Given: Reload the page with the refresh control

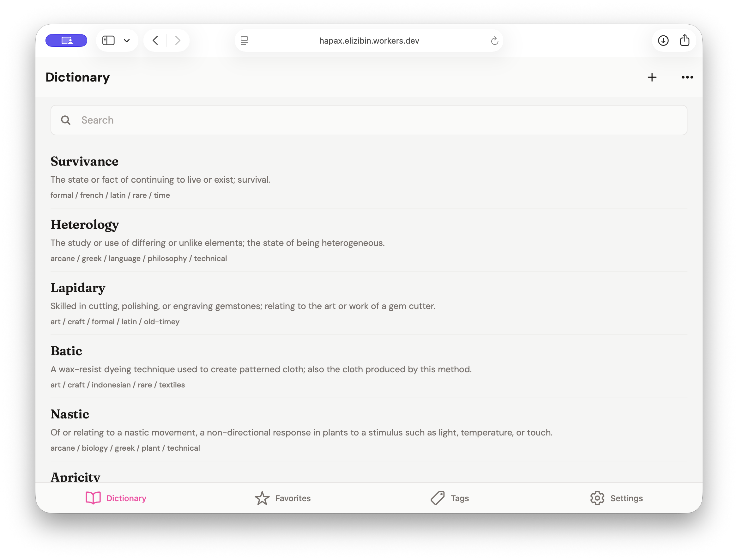Looking at the screenshot, I should [494, 40].
